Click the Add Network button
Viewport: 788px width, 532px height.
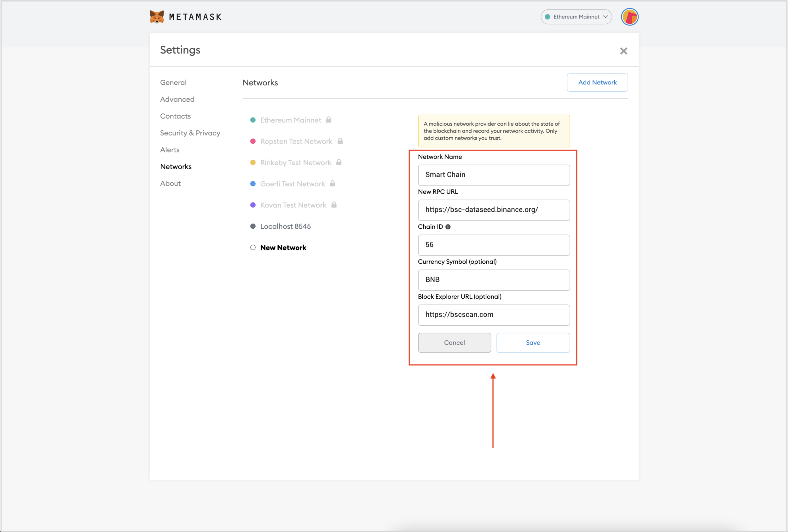597,82
